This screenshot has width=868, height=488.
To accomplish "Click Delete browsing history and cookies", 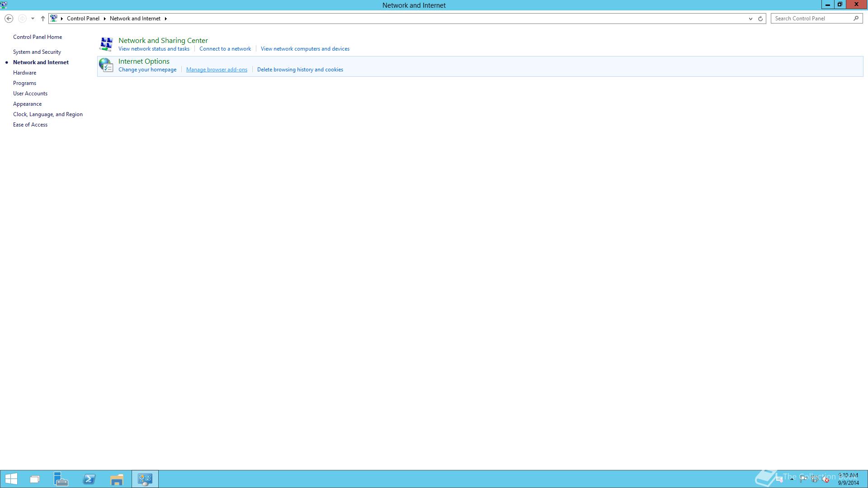I will pyautogui.click(x=300, y=70).
